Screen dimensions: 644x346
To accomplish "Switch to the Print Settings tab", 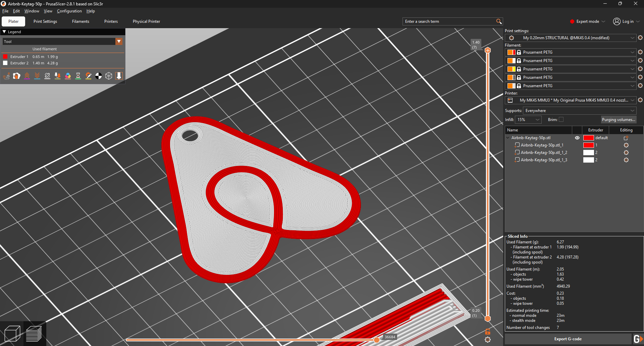I will 45,21.
